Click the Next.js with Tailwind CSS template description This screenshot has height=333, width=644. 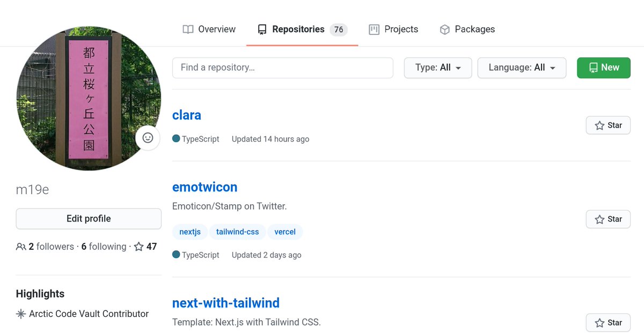[246, 322]
